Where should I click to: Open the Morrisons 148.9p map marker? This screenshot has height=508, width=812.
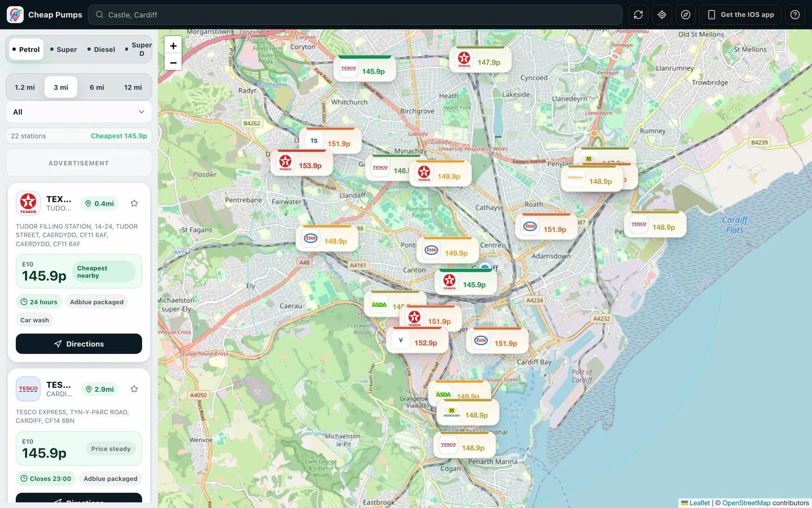[468, 413]
